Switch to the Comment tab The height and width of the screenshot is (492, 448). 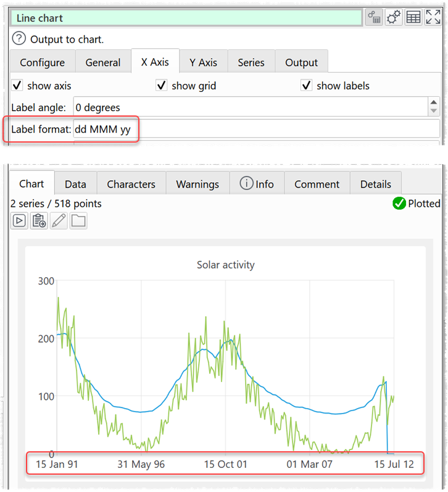click(317, 184)
